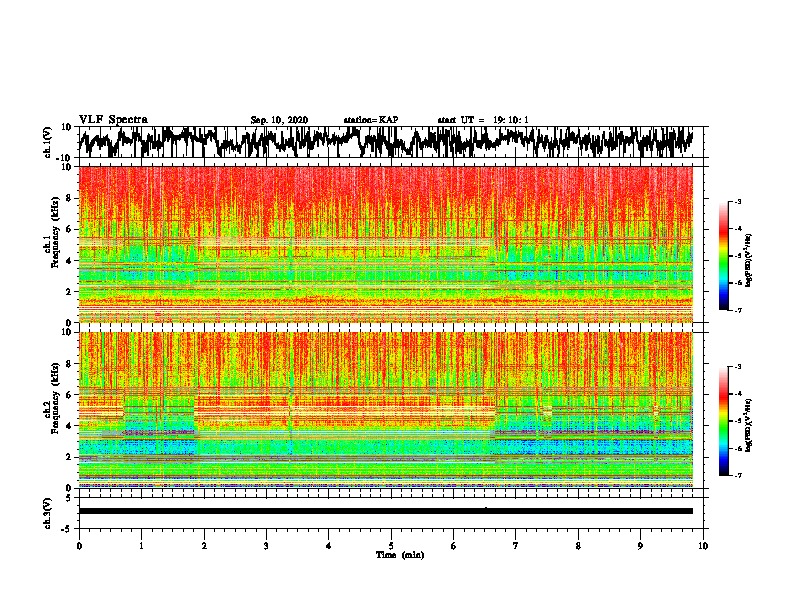Click the "-5" tick on ch.3(V) axis
The width and height of the screenshot is (792, 612).
(68, 529)
